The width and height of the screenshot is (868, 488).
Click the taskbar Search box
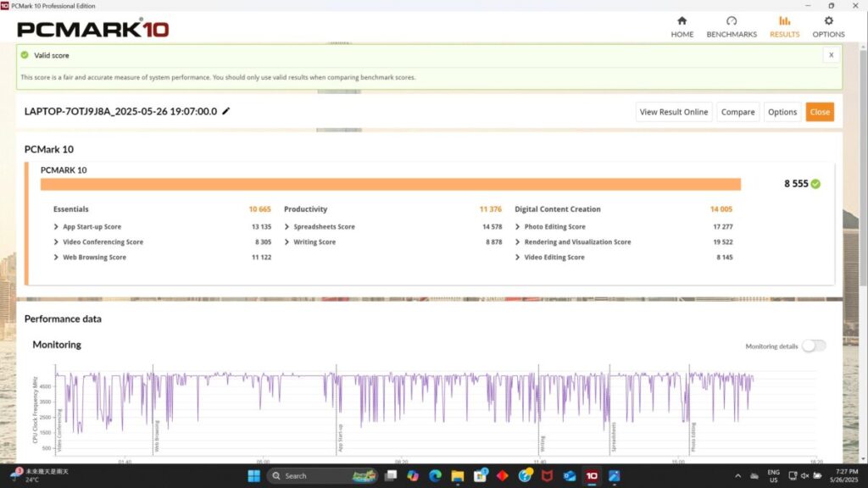[x=323, y=476]
